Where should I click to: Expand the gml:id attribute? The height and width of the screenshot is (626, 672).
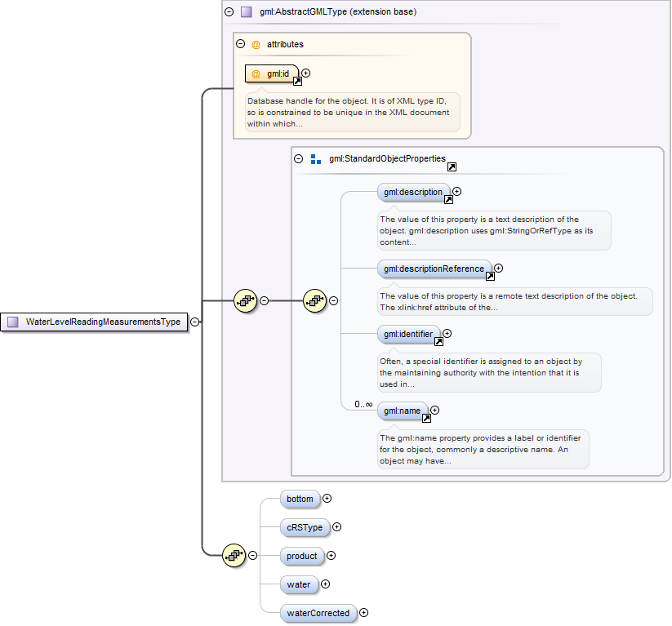(305, 73)
